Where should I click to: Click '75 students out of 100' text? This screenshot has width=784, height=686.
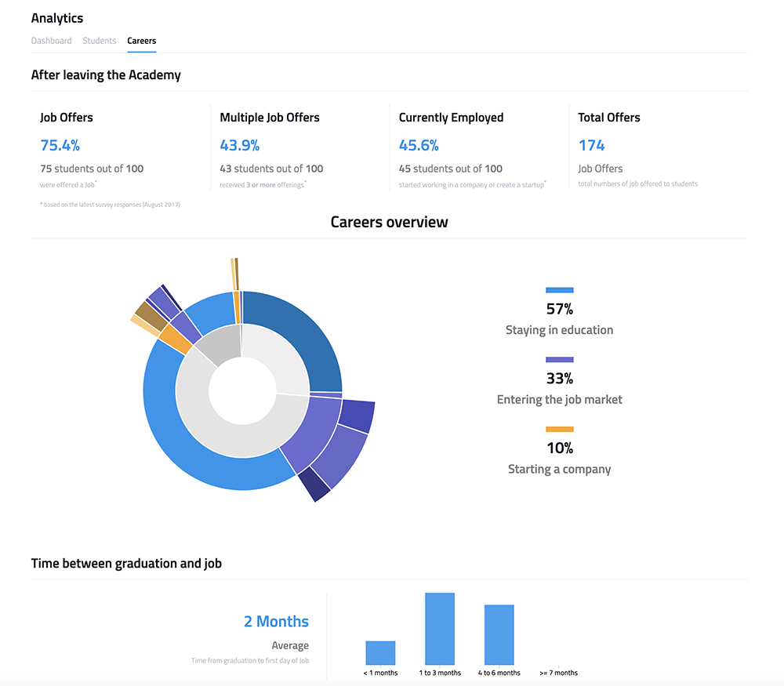[92, 169]
